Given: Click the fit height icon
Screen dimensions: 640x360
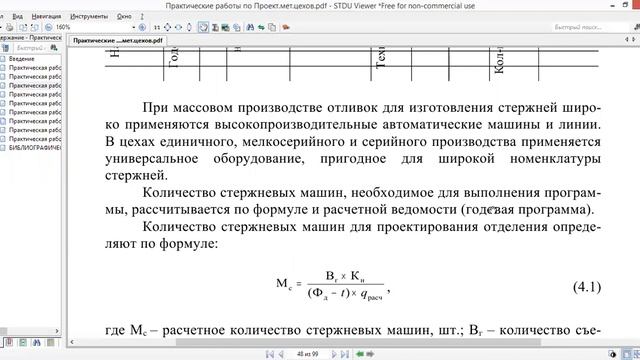Looking at the screenshot, I should [189, 27].
